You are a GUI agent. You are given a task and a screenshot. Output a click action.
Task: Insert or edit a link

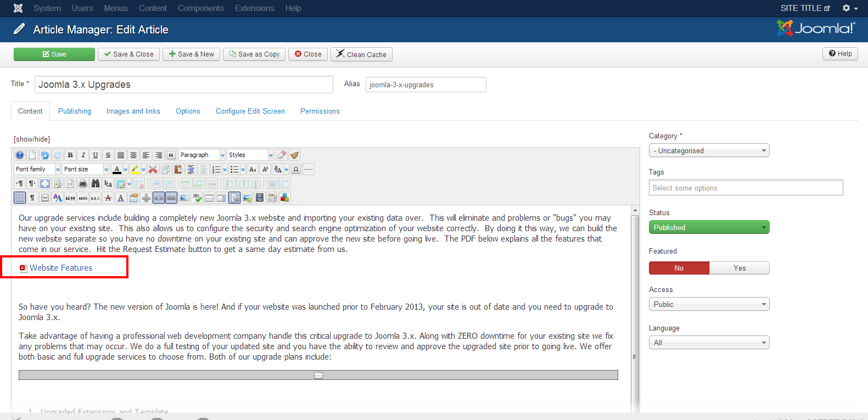click(171, 198)
